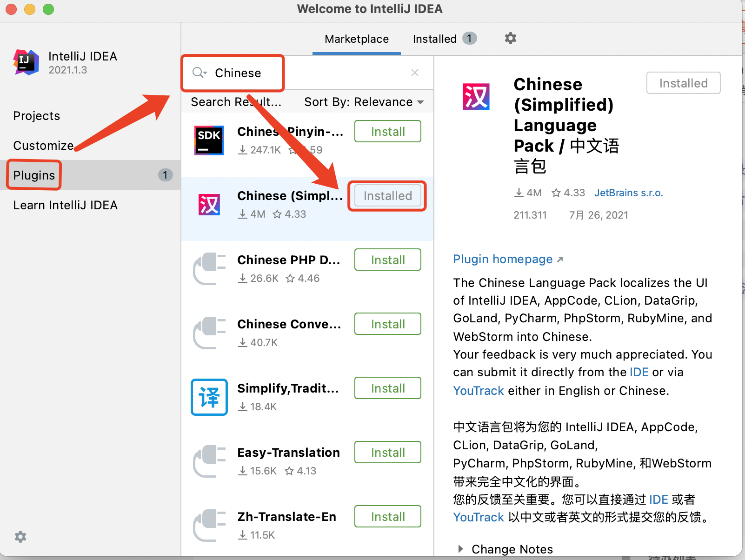Click the star rating 4.33 in details
This screenshot has width=745, height=560.
tap(568, 193)
